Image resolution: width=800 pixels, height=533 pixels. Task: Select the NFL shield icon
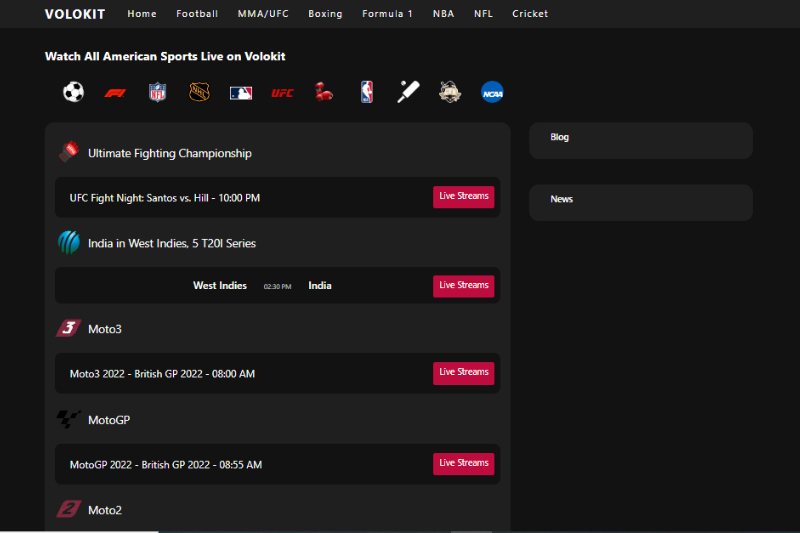157,92
